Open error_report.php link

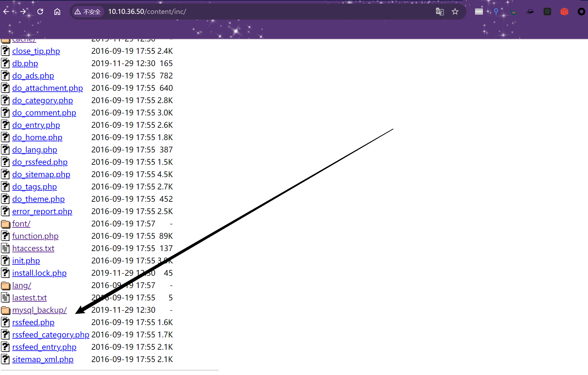click(42, 212)
